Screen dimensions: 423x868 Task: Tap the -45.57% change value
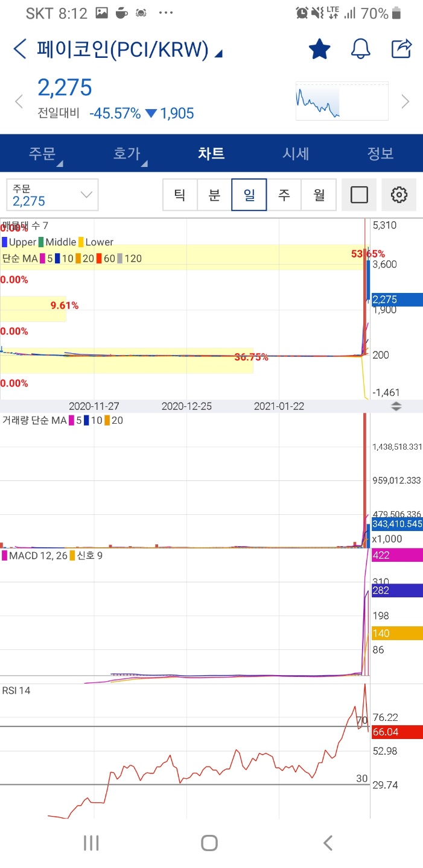[x=115, y=113]
